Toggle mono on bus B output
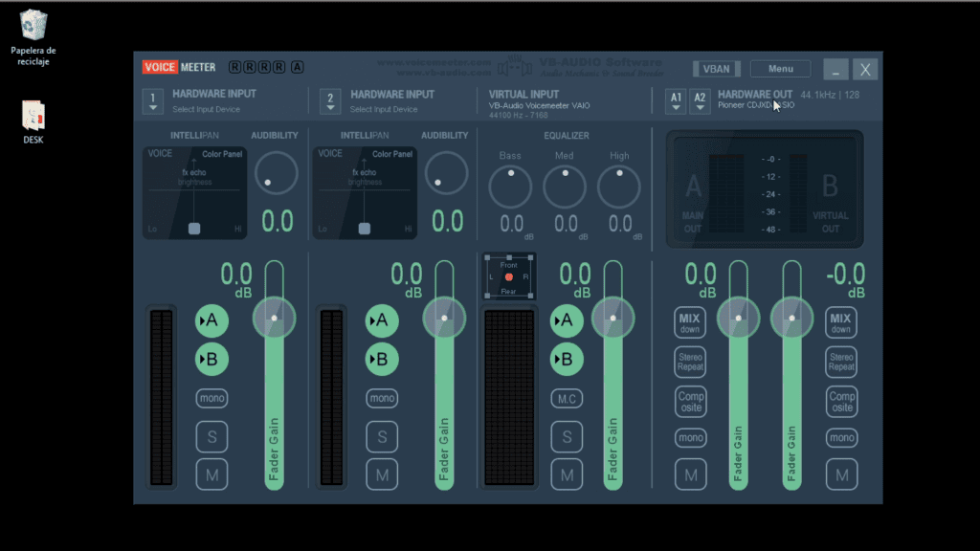Image resolution: width=980 pixels, height=551 pixels. point(841,437)
